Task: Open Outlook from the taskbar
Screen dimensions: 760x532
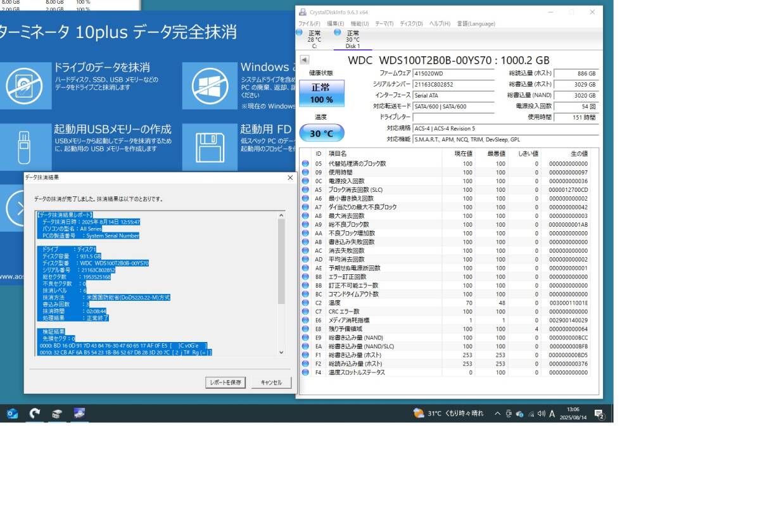Action: coord(12,414)
